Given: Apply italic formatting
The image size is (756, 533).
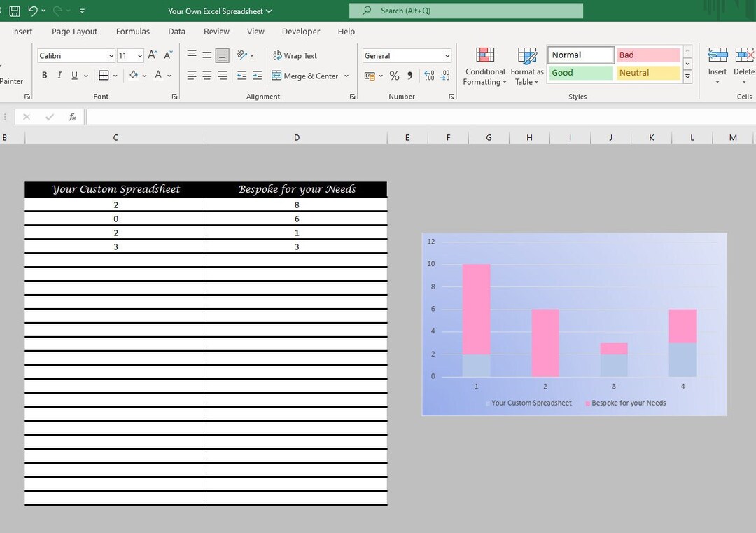Looking at the screenshot, I should point(59,75).
